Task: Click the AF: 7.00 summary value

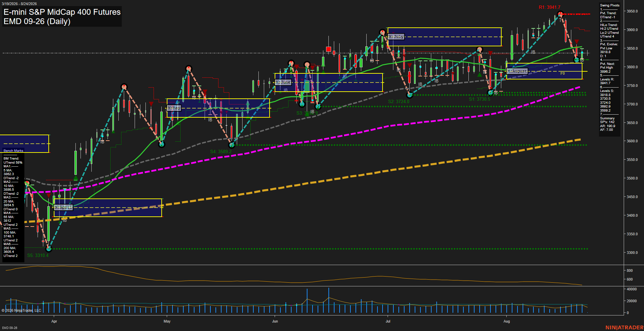Action: coord(606,130)
